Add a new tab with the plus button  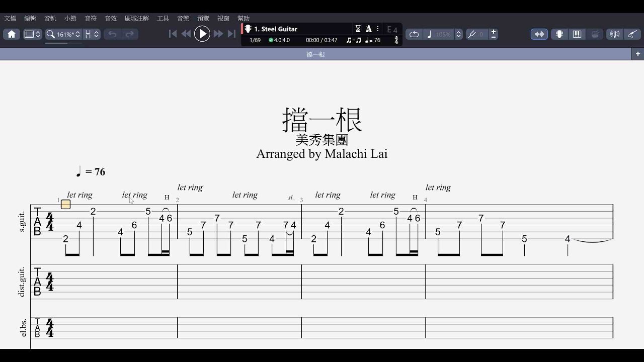[x=638, y=54]
